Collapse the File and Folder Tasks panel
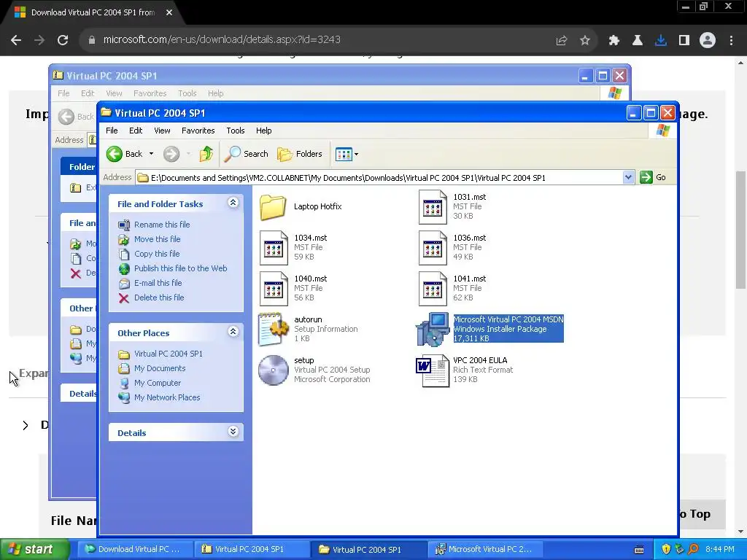The width and height of the screenshot is (747, 560). coord(233,203)
